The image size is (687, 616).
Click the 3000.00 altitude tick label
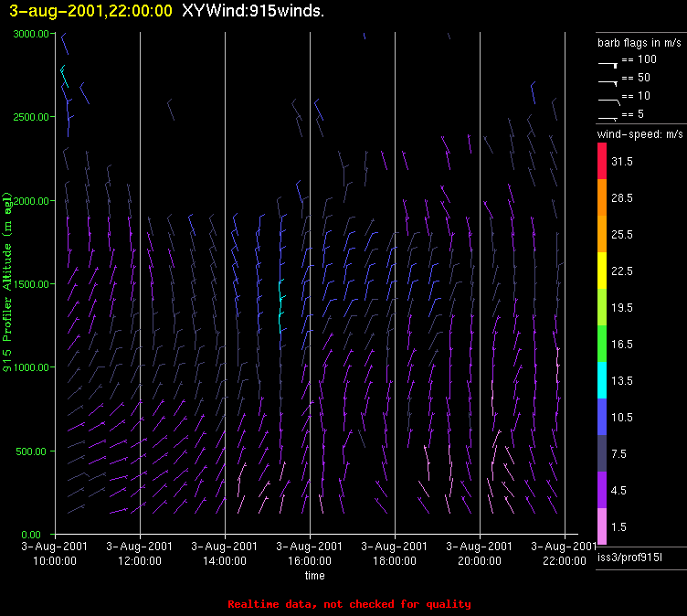click(31, 34)
